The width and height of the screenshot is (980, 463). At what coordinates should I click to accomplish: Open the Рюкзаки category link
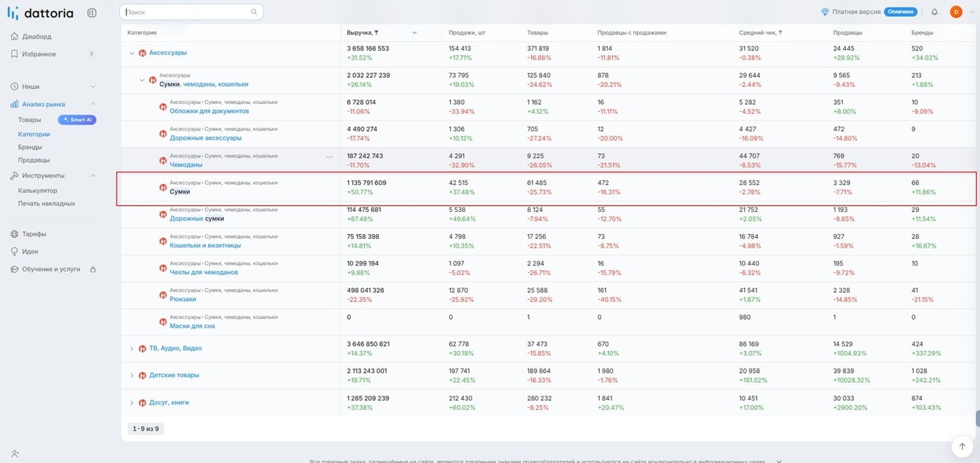[183, 299]
